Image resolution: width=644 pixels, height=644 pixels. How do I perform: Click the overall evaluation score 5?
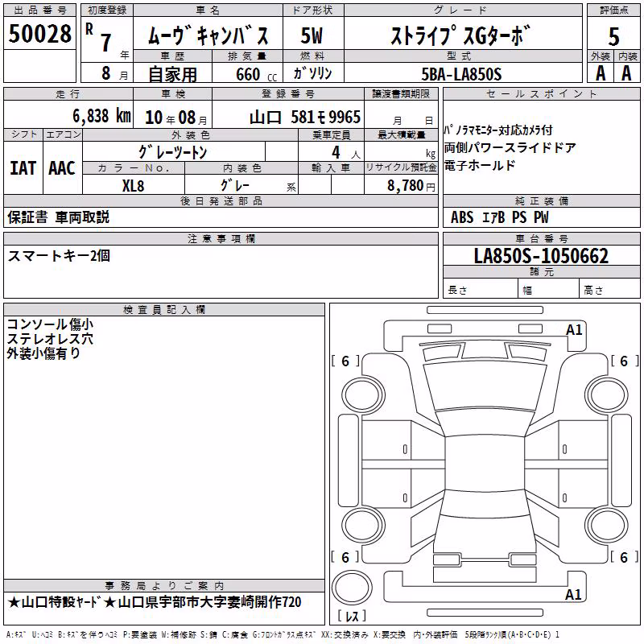[613, 36]
